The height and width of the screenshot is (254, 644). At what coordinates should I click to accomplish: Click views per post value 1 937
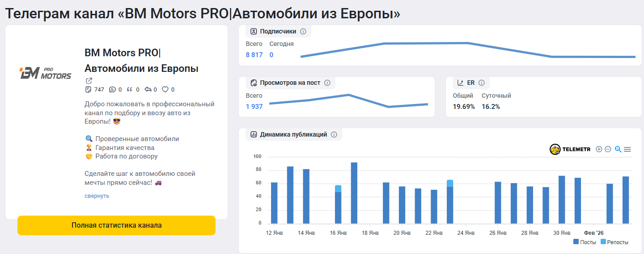[254, 107]
